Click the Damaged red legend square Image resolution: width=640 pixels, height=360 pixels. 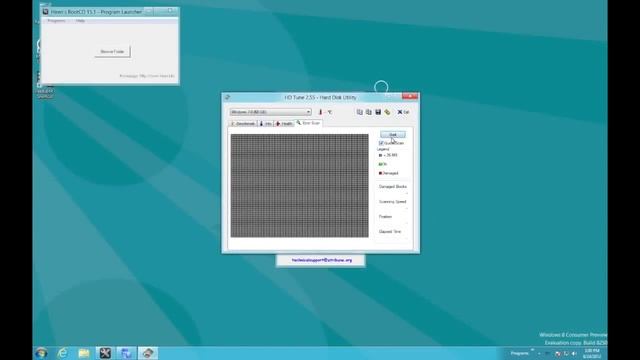(x=380, y=173)
